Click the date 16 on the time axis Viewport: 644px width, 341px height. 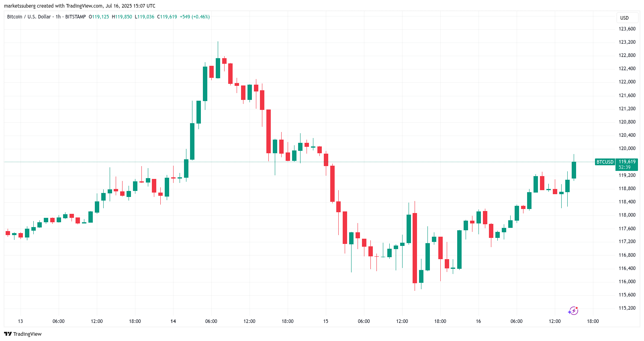(x=478, y=321)
